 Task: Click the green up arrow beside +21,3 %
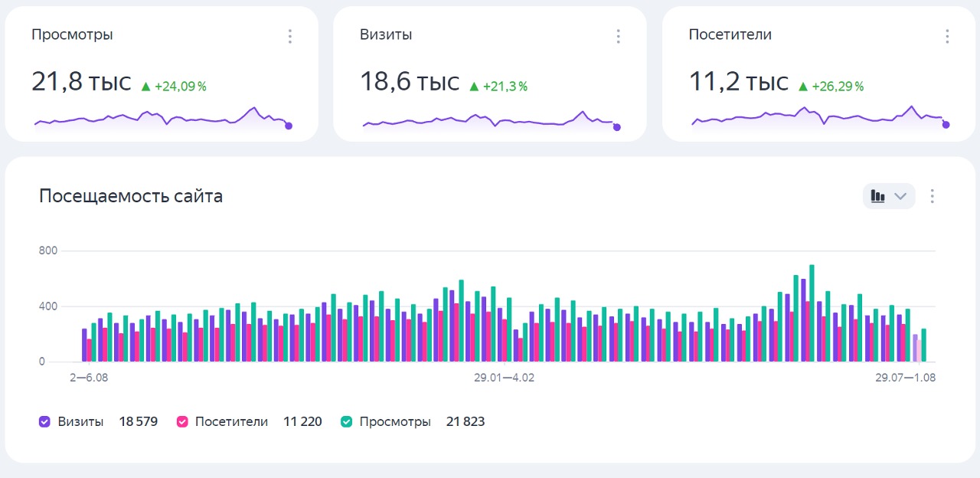point(474,87)
